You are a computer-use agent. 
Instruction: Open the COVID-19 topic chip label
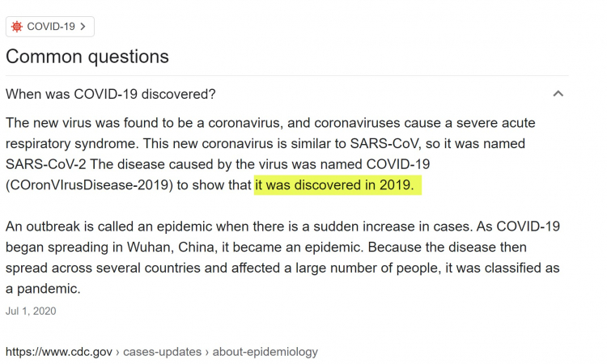[51, 27]
